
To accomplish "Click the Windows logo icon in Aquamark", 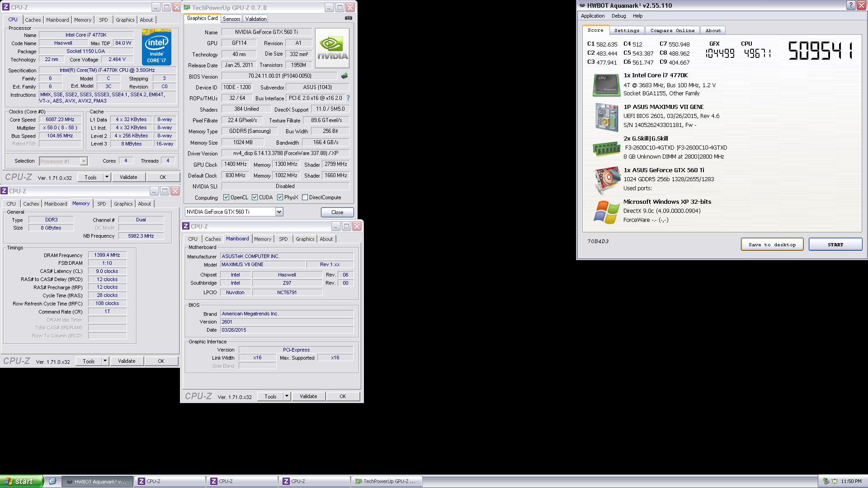I will point(606,212).
